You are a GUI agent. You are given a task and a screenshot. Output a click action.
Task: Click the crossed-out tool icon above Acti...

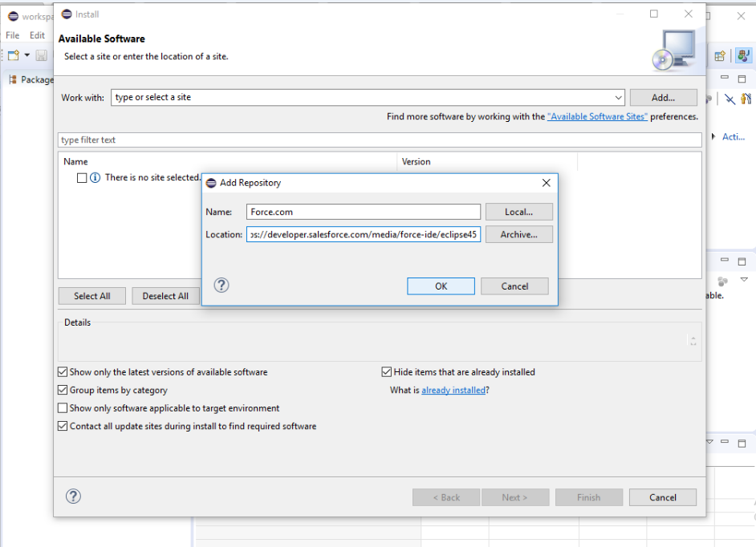[x=730, y=99]
